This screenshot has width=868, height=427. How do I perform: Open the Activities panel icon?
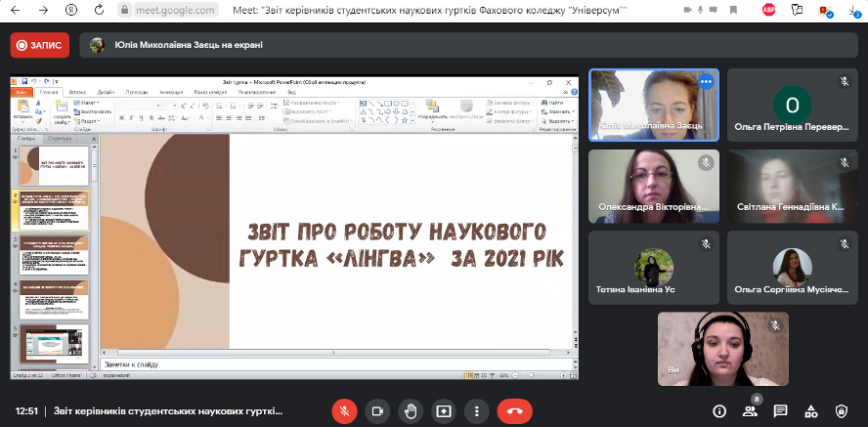(x=810, y=411)
